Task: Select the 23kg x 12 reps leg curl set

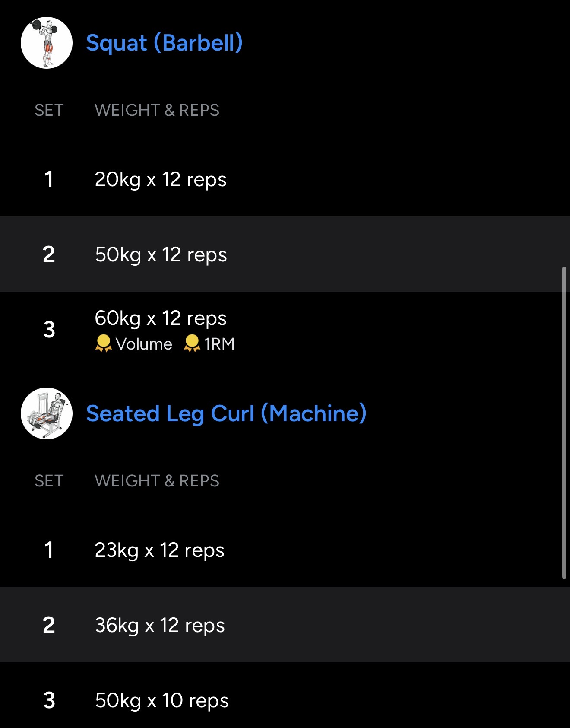Action: pyautogui.click(x=159, y=550)
